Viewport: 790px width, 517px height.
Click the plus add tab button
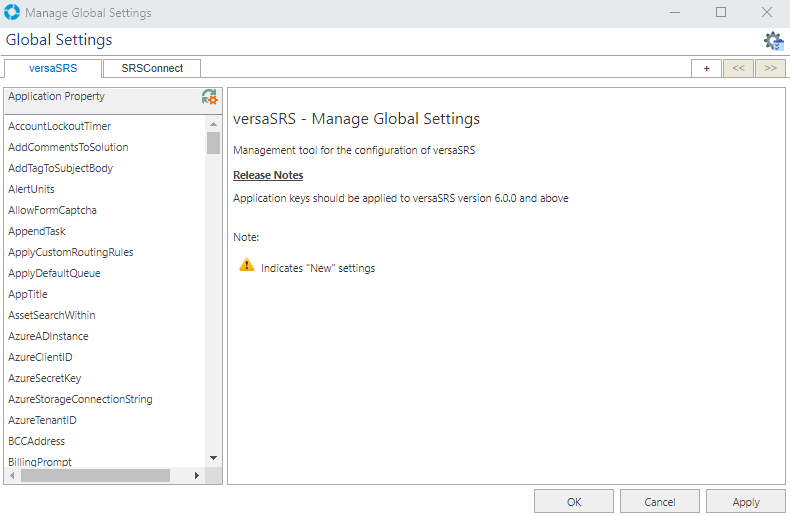pyautogui.click(x=706, y=69)
